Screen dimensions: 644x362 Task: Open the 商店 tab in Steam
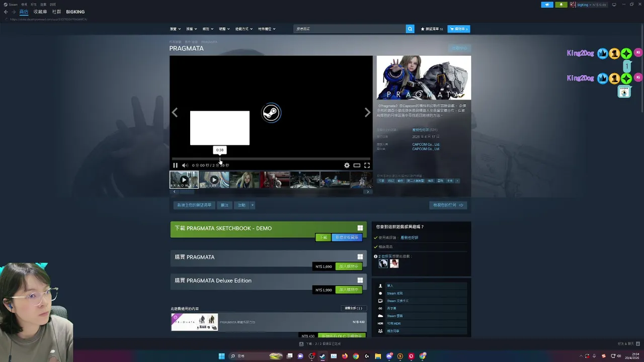[x=24, y=12]
